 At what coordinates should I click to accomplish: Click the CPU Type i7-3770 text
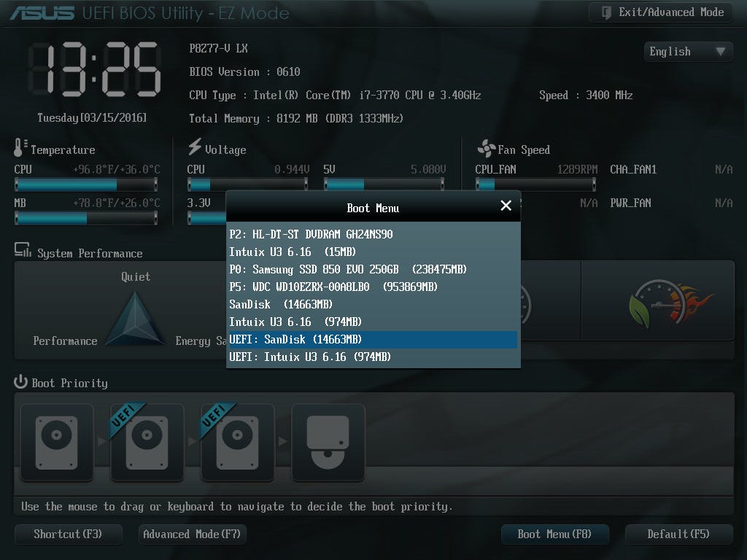335,96
